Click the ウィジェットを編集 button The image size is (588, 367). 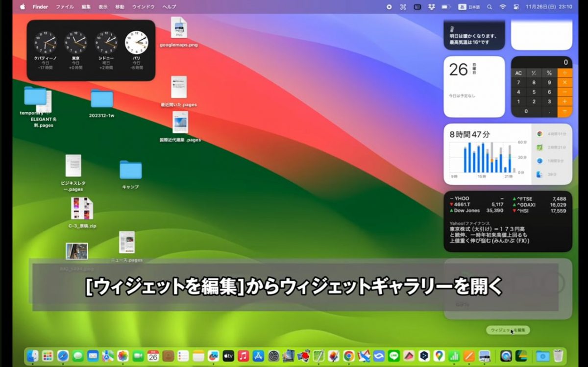tap(508, 330)
